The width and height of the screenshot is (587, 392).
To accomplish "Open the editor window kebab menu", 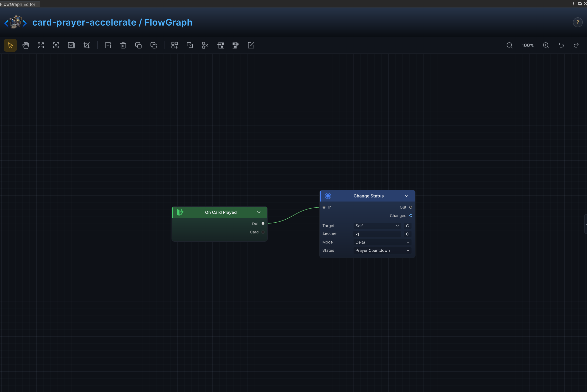I will click(x=573, y=4).
